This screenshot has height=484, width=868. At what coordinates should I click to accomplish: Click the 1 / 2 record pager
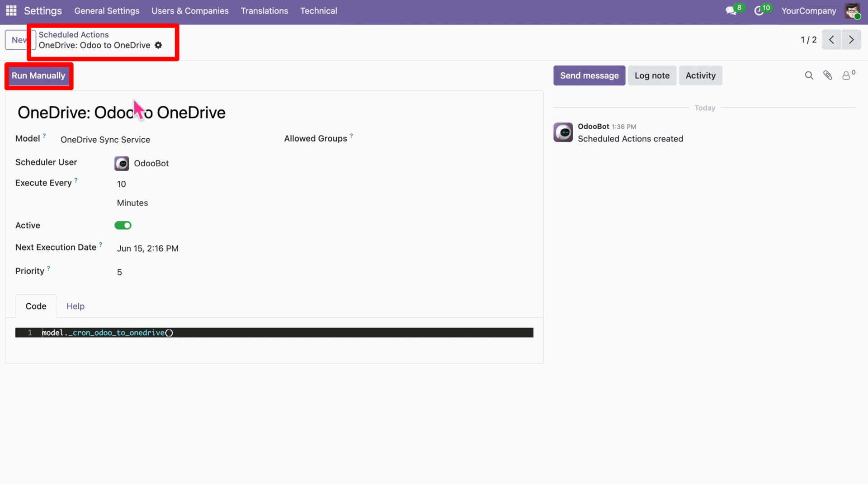pos(808,40)
